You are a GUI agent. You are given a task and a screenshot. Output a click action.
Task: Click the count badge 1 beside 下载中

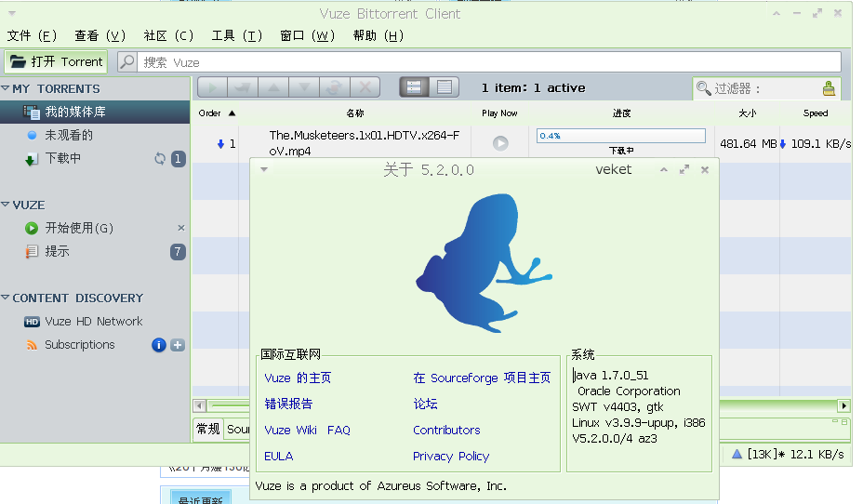178,159
